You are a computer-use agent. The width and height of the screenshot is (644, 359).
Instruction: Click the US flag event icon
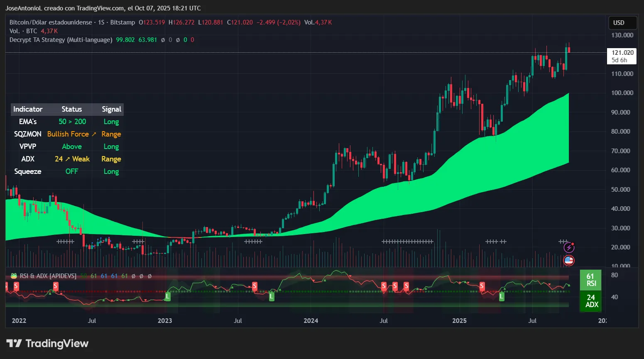point(568,261)
